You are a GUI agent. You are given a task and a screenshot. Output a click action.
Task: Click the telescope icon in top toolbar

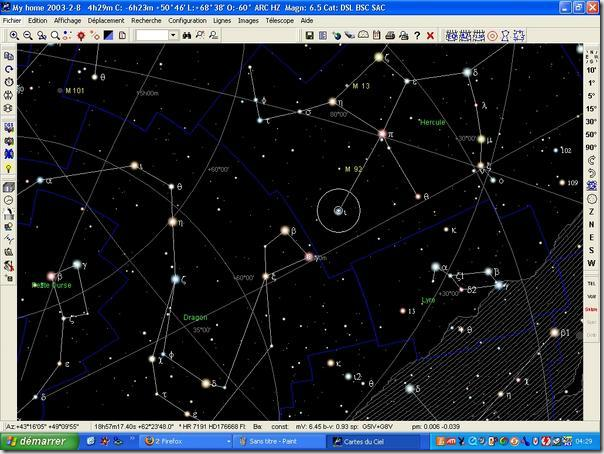tap(350, 35)
